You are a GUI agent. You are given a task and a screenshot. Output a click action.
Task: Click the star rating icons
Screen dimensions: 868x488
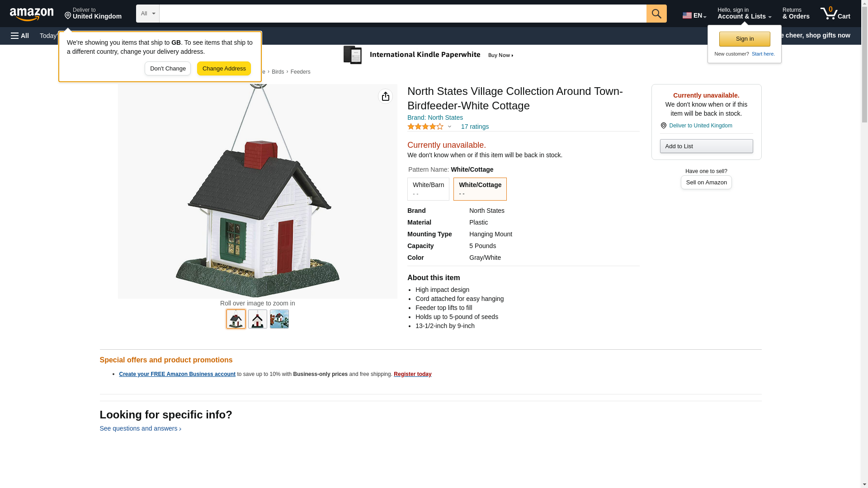tap(425, 127)
